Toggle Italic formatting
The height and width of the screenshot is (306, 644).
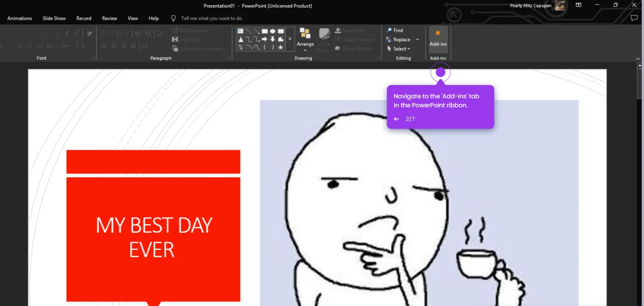point(11,45)
